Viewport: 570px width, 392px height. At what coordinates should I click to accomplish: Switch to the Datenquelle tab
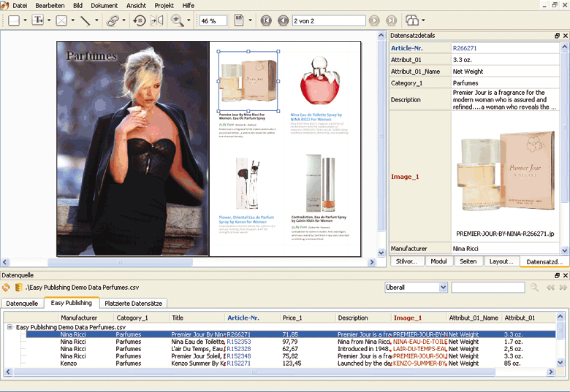point(22,304)
